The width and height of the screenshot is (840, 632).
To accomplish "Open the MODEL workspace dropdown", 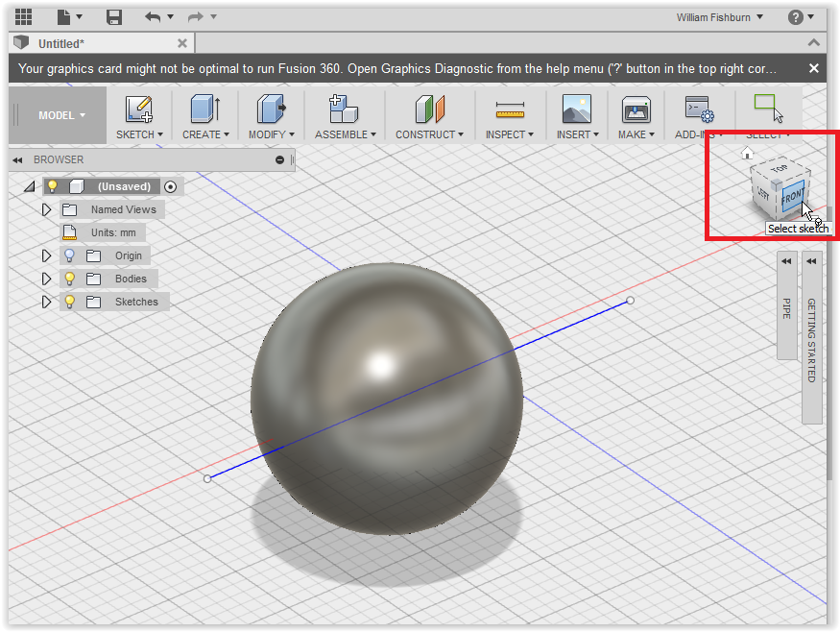I will point(61,115).
